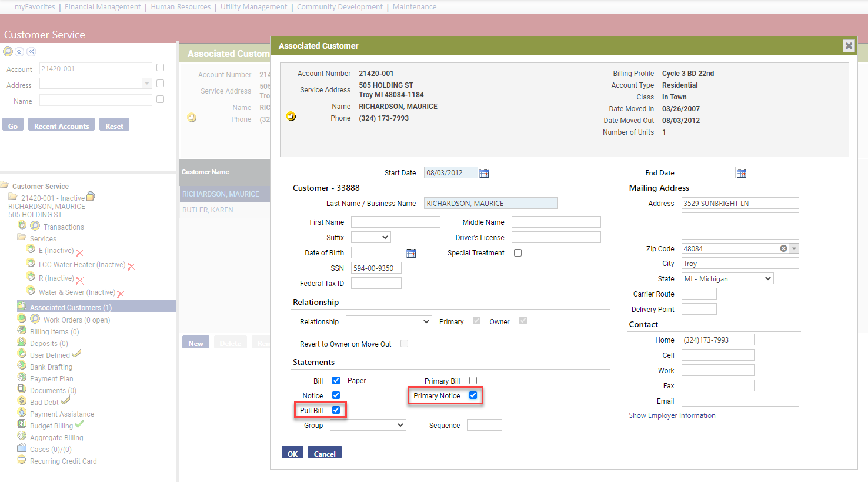Image resolution: width=868 pixels, height=482 pixels.
Task: Click the yellow icon left of Name in dialog
Action: 291,116
